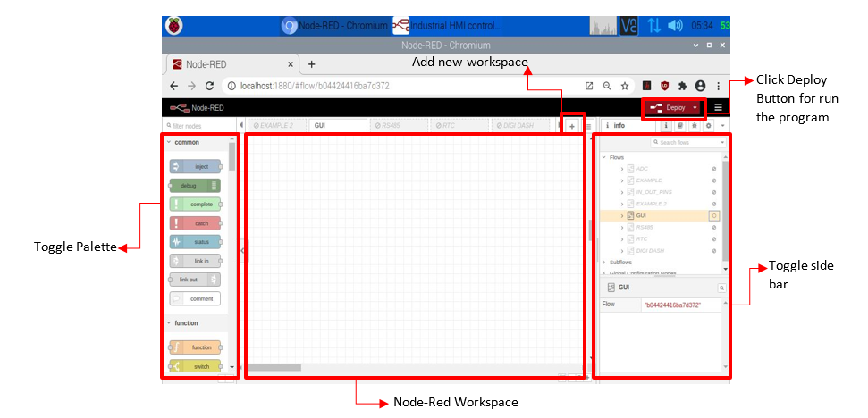Open the help book sidebar icon
This screenshot has width=868, height=418.
pos(680,126)
